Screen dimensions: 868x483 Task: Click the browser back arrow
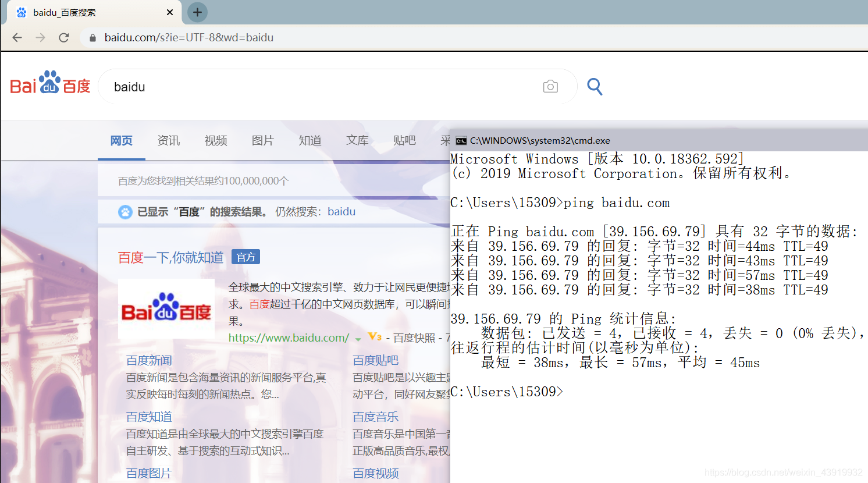point(17,38)
